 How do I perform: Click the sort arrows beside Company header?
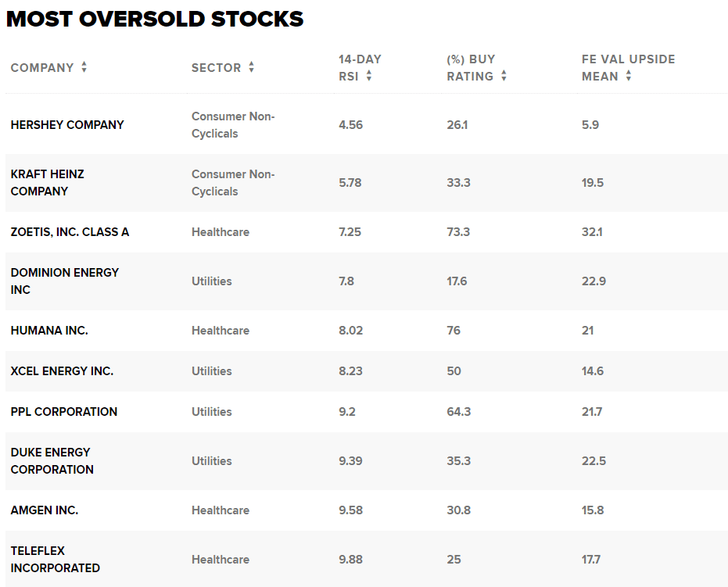(x=84, y=68)
